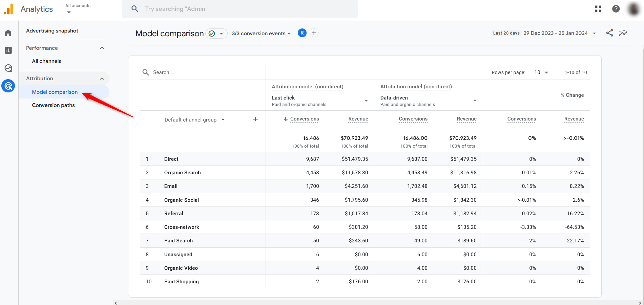This screenshot has height=305, width=644.
Task: Add a comparison with the plus icon
Action: 314,33
